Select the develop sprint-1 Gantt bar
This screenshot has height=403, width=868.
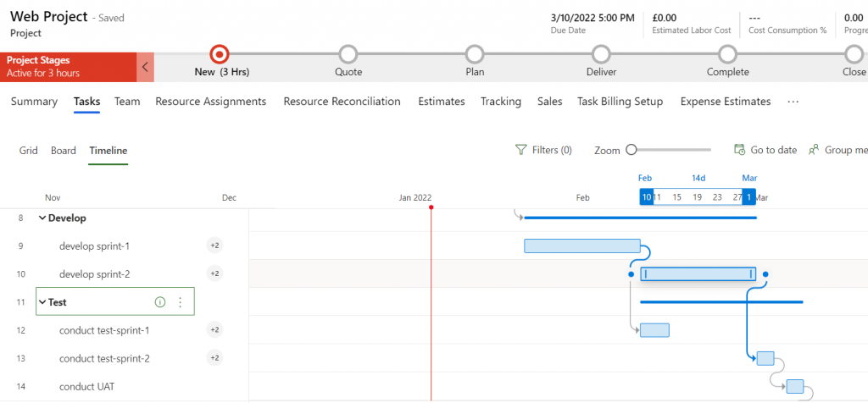pos(581,246)
